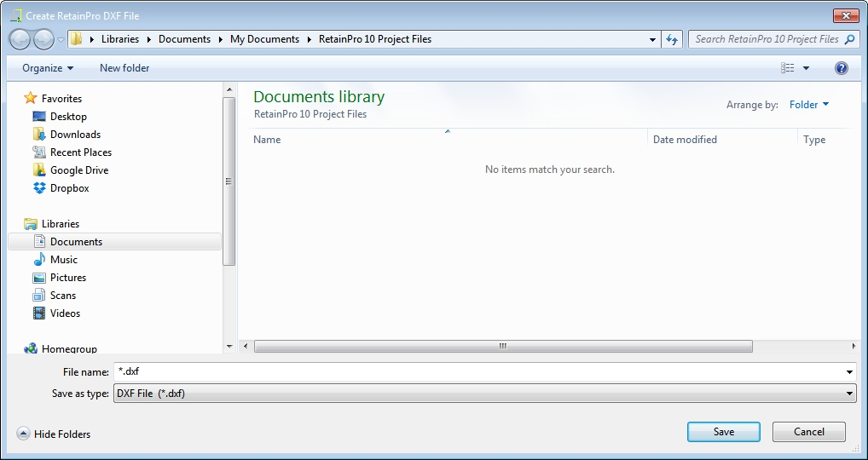The height and width of the screenshot is (460, 868).
Task: Open Organize dropdown menu
Action: [48, 68]
